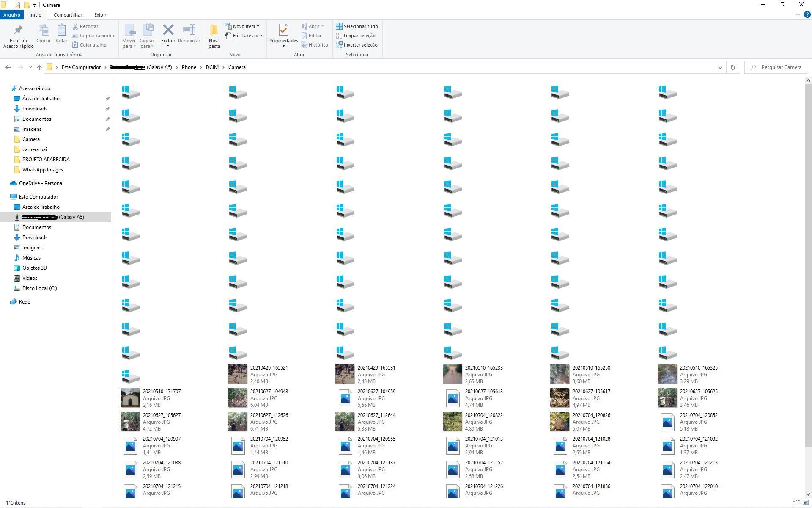Click the Pesquisar Camera search box
Viewport: 812px width, 508px height.
click(x=776, y=67)
